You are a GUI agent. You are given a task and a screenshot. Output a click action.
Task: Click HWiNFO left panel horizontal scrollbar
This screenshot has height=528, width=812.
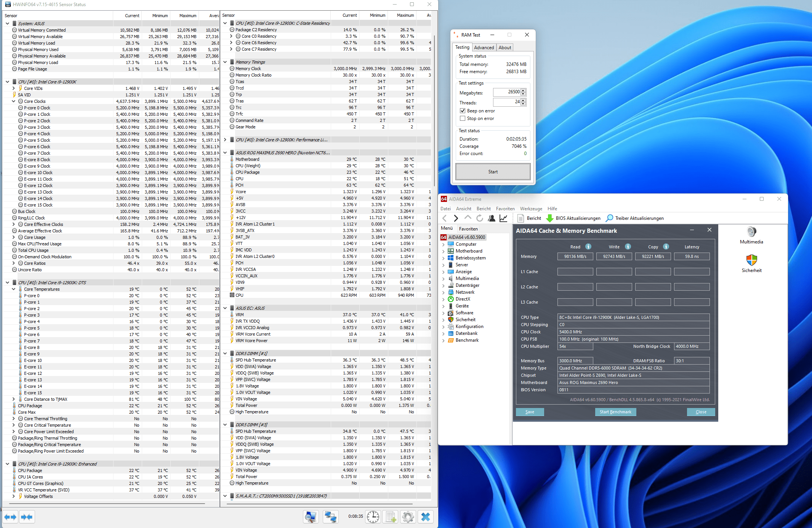coord(107,504)
